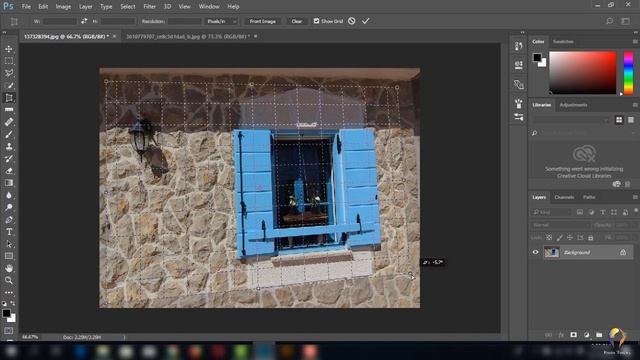This screenshot has height=360, width=640.
Task: Select the Ruler measurement tool
Action: (9, 110)
